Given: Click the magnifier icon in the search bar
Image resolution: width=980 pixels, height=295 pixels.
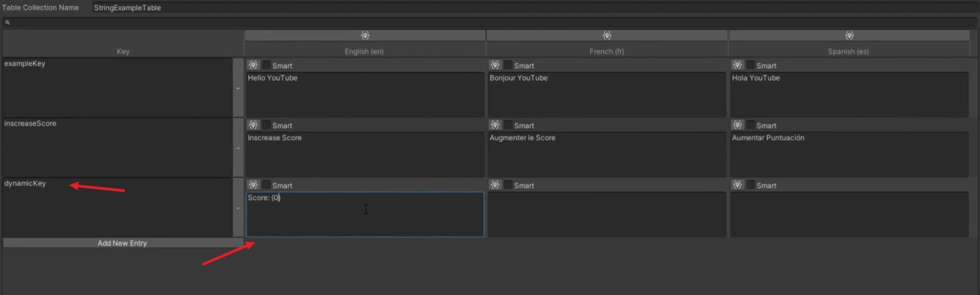Looking at the screenshot, I should click(x=7, y=22).
